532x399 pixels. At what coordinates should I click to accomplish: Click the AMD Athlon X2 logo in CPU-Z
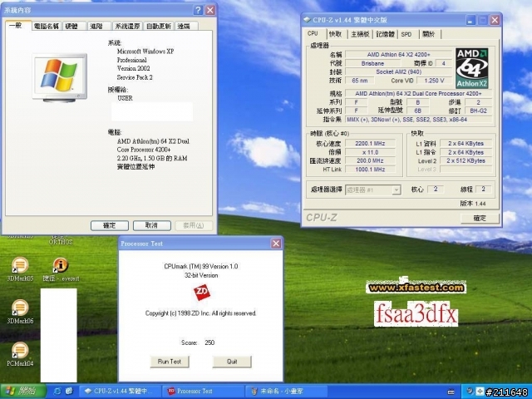point(471,68)
